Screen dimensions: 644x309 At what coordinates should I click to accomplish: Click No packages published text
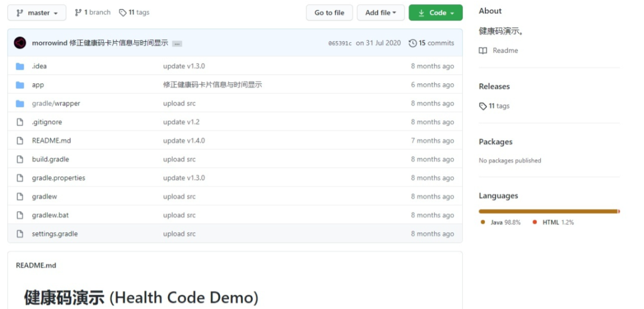(510, 161)
